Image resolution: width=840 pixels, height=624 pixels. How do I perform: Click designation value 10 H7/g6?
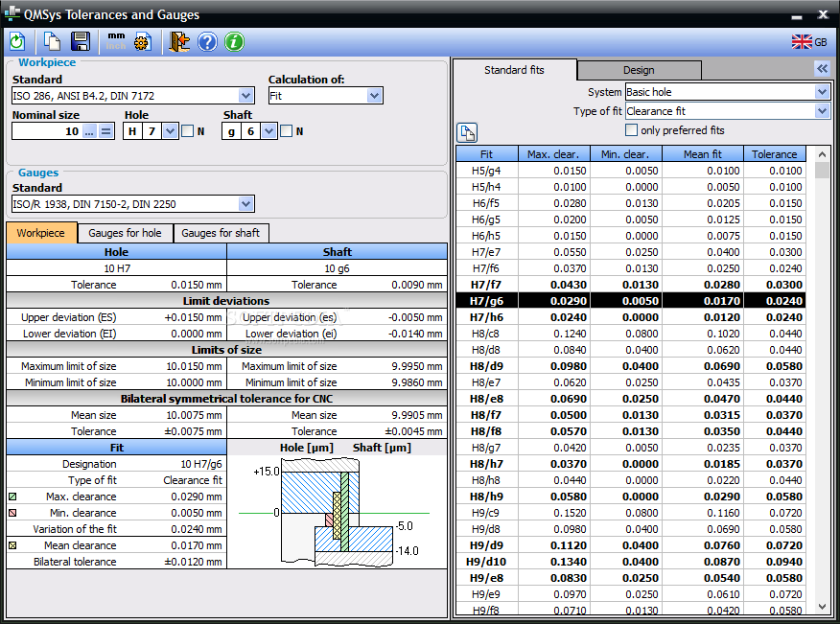tap(201, 464)
